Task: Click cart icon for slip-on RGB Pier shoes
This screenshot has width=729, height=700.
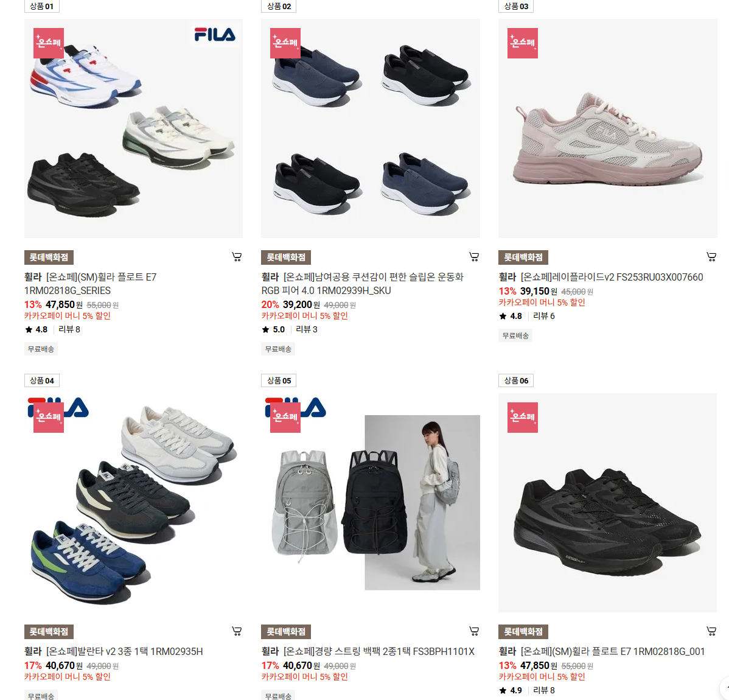Action: pyautogui.click(x=474, y=257)
